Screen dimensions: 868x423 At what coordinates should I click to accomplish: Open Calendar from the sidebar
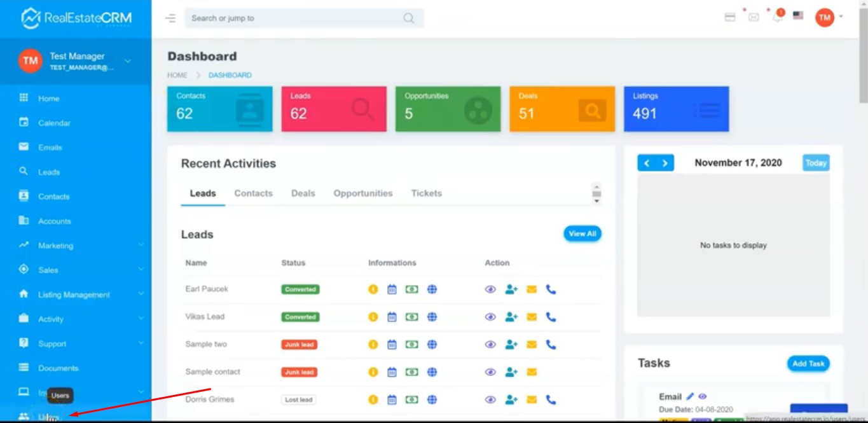pyautogui.click(x=54, y=123)
